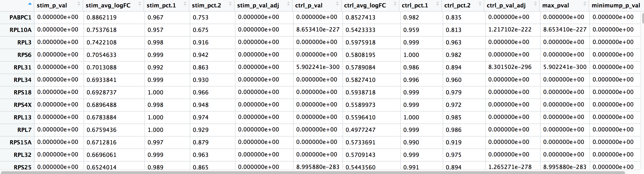
Task: Click sort arrows icon beside max_pval
Action: click(x=585, y=3)
